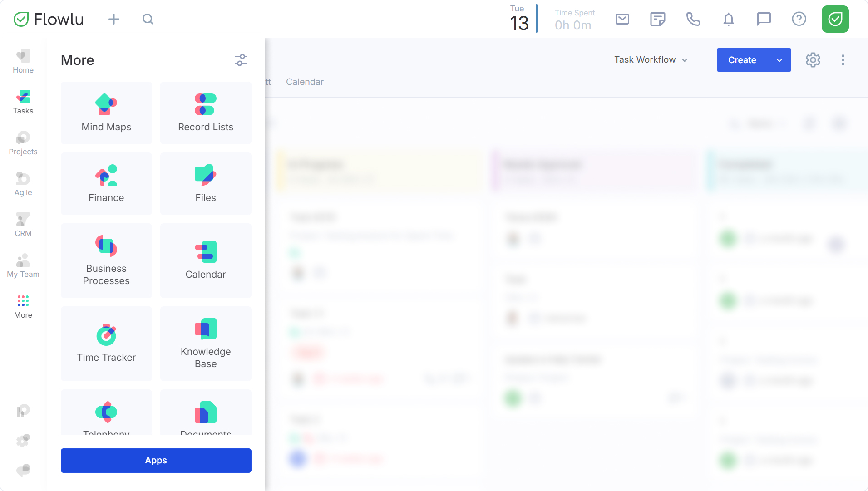Open Business Processes module
Viewport: 868px width, 491px height.
106,260
